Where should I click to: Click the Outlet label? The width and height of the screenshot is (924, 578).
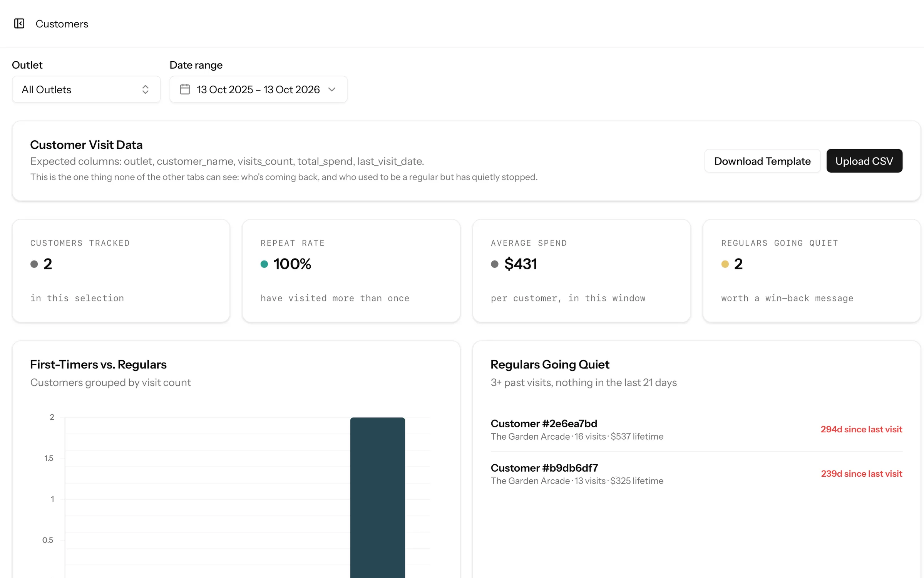point(27,65)
